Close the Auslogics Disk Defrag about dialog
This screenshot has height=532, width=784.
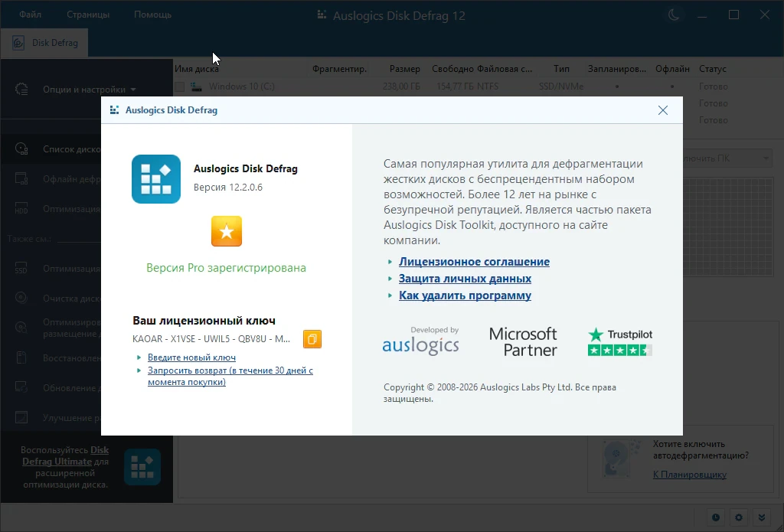pyautogui.click(x=663, y=110)
